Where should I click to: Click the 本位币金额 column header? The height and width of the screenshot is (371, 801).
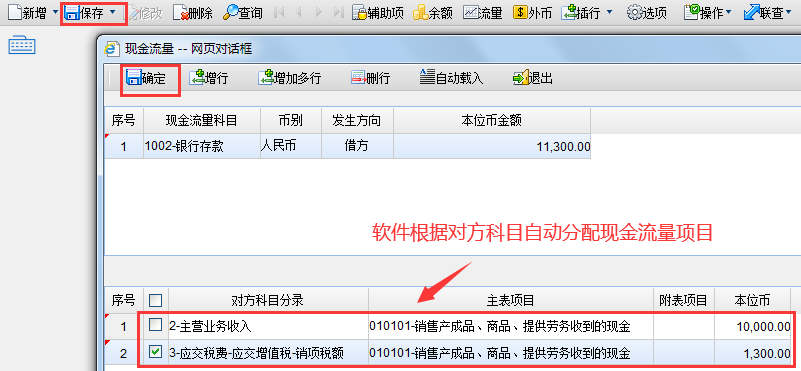coord(492,121)
